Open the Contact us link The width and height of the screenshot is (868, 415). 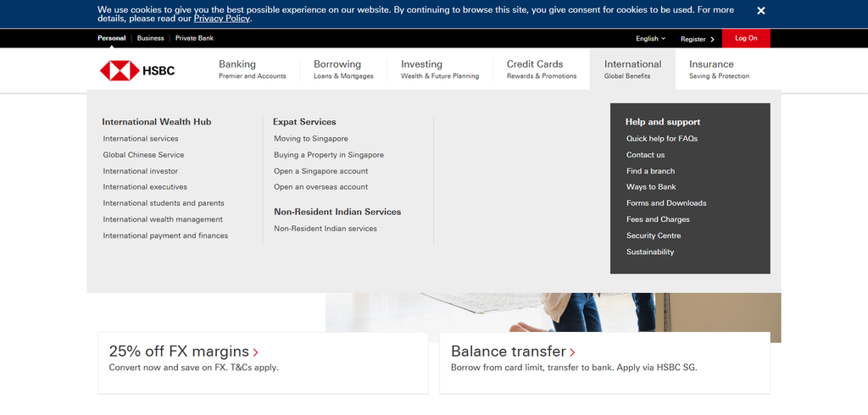tap(645, 155)
